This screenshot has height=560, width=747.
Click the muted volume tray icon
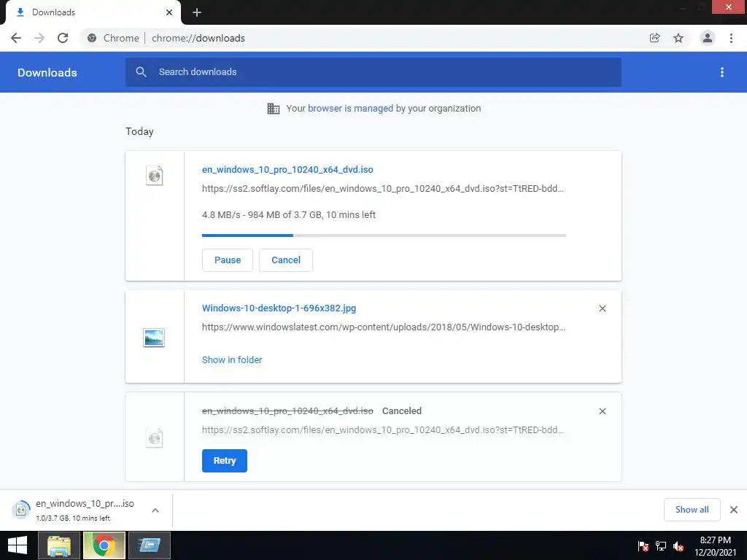tap(678, 546)
